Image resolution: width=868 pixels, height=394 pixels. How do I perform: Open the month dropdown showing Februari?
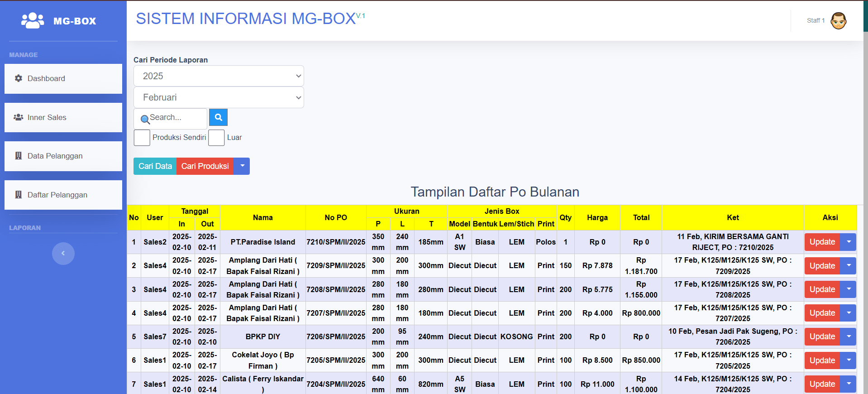click(219, 97)
